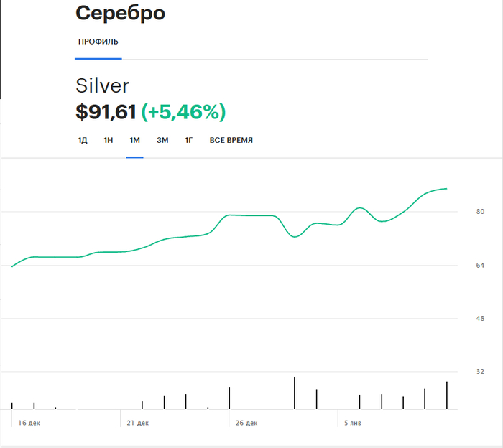Click the 26 дек date marker

(x=246, y=424)
